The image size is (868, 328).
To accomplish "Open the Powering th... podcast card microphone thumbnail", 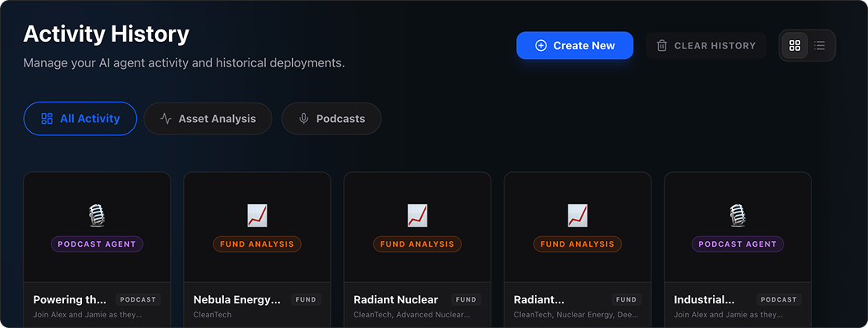I will [97, 215].
